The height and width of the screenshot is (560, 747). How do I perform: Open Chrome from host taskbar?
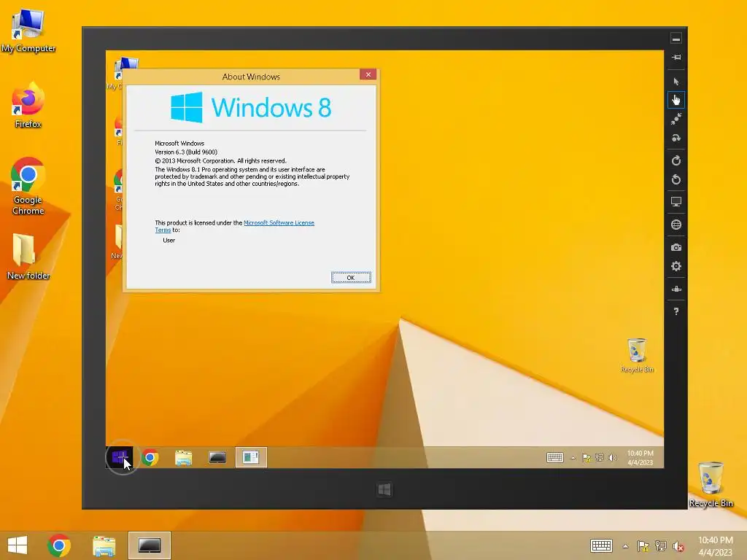click(59, 545)
